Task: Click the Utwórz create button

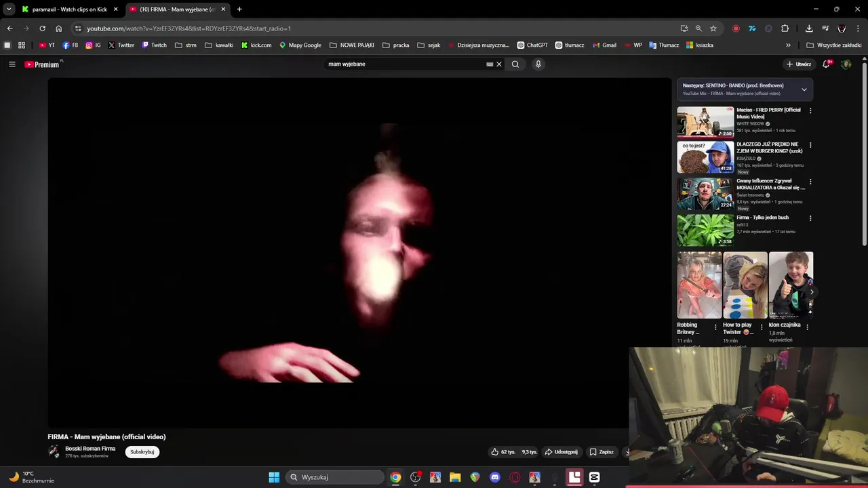Action: click(x=799, y=64)
